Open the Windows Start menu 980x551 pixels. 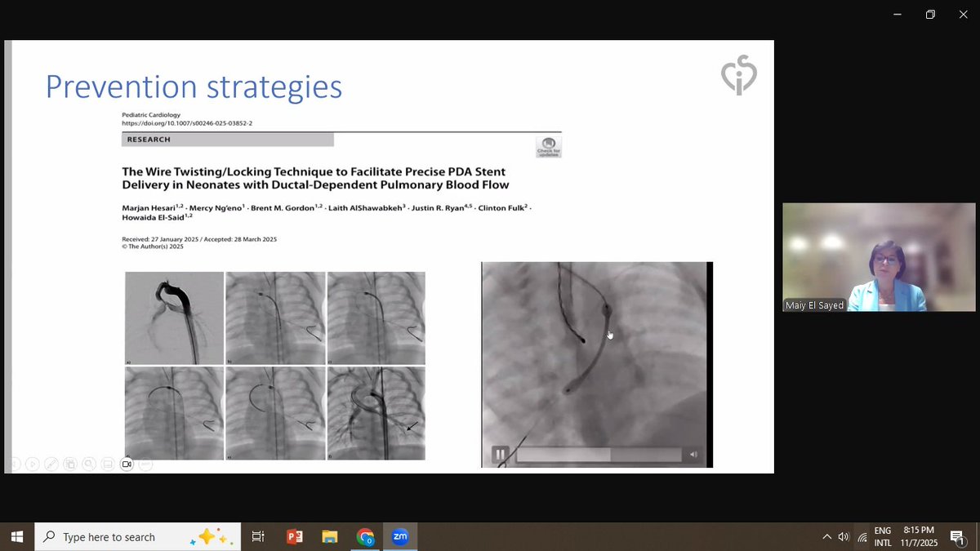pyautogui.click(x=16, y=536)
